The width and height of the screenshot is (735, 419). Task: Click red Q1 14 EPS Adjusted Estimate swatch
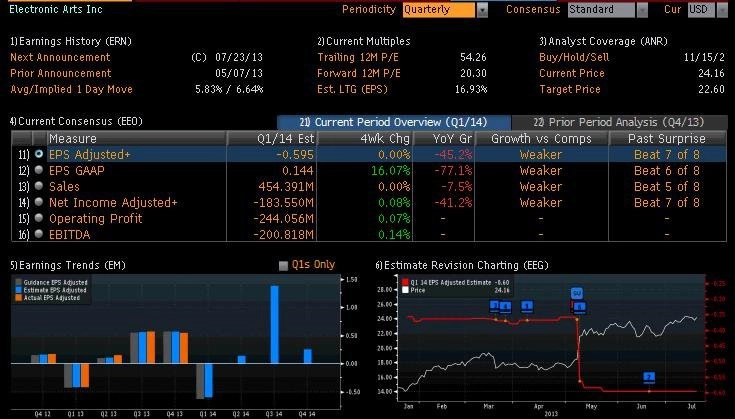point(405,283)
